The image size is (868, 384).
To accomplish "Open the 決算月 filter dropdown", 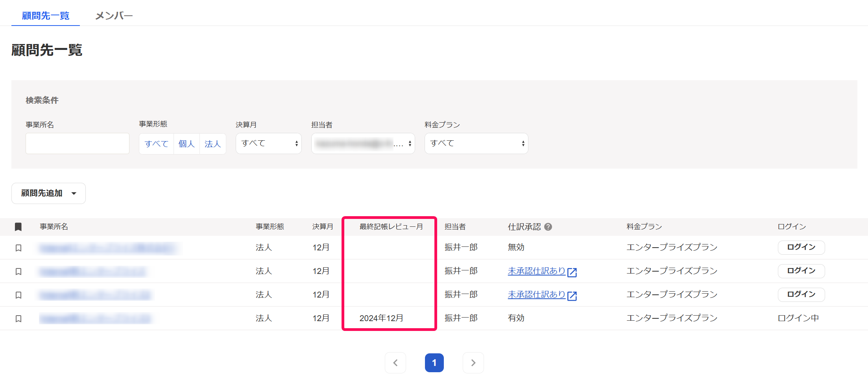I will [x=269, y=143].
